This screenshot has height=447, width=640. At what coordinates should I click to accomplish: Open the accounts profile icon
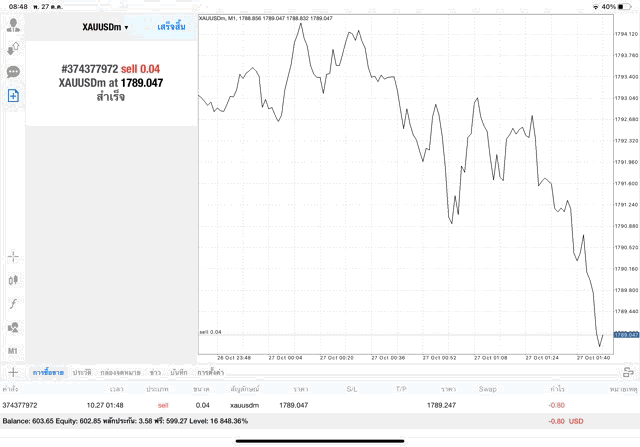click(13, 24)
